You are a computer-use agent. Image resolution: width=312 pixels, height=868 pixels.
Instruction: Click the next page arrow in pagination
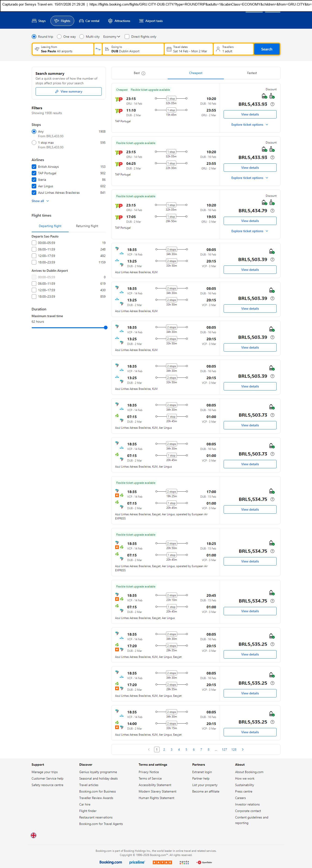point(243,749)
